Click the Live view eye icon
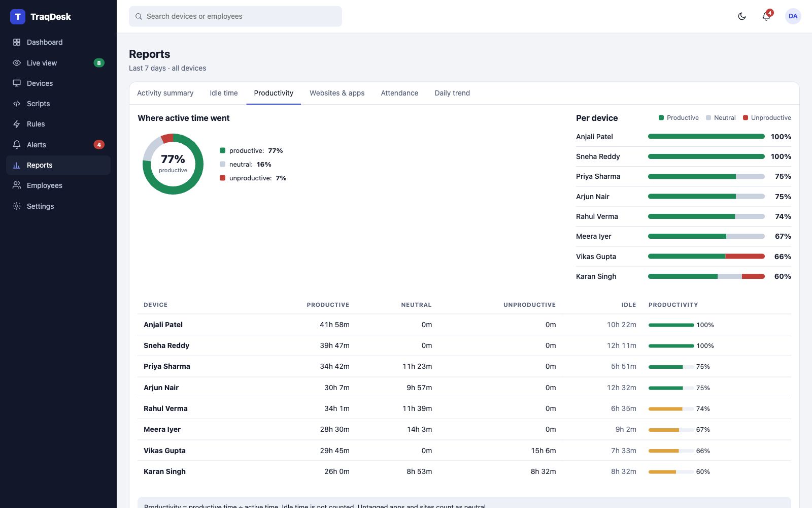812x508 pixels. tap(17, 63)
